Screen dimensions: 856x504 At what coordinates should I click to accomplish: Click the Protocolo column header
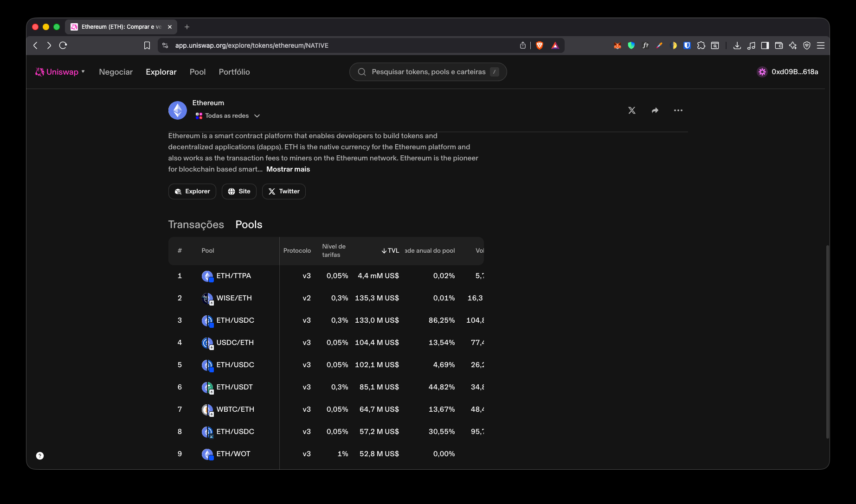[297, 251]
